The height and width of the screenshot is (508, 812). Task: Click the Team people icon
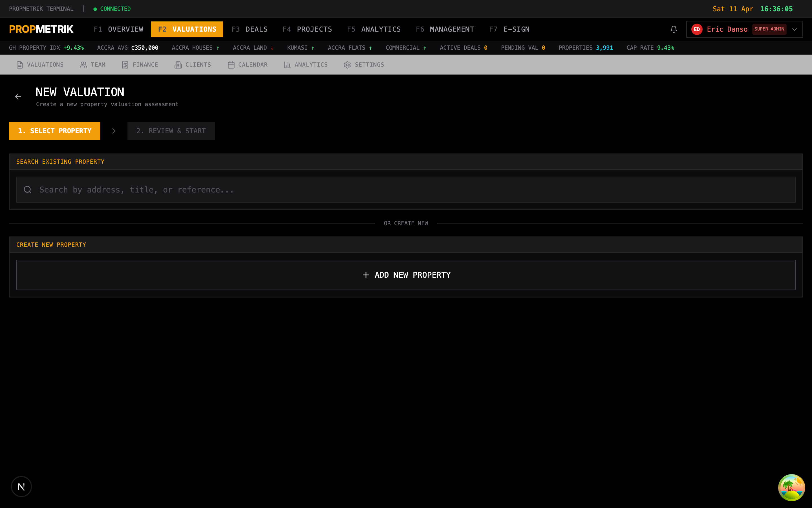[x=83, y=65]
